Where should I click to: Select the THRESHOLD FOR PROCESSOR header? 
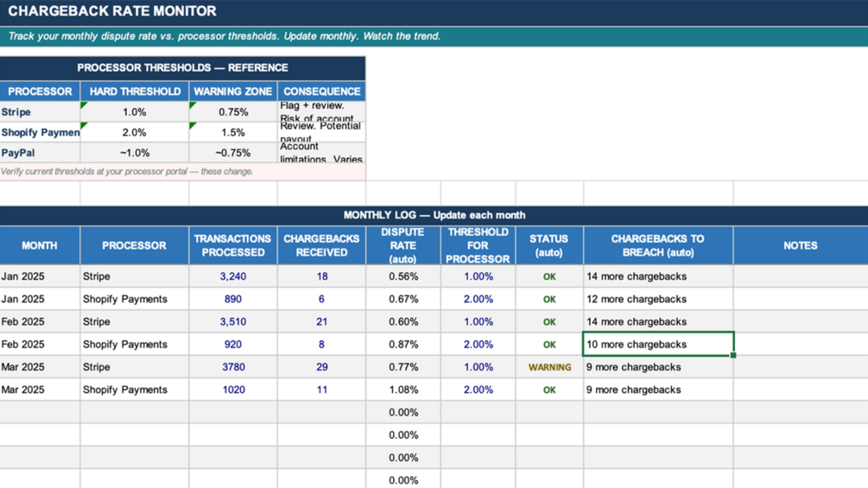(478, 245)
